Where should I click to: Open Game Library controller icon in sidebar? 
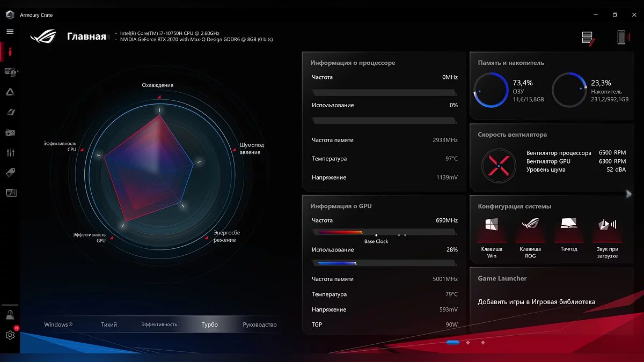[x=10, y=132]
